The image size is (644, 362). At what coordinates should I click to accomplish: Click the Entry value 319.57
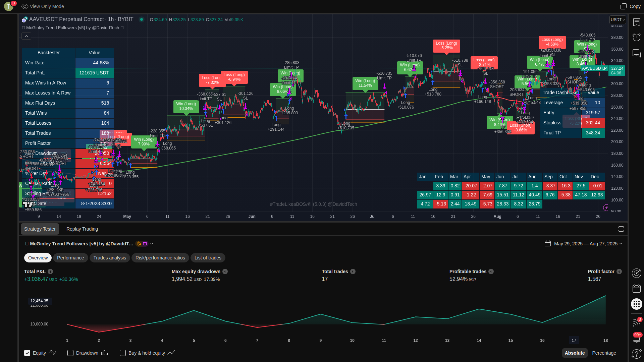point(593,113)
